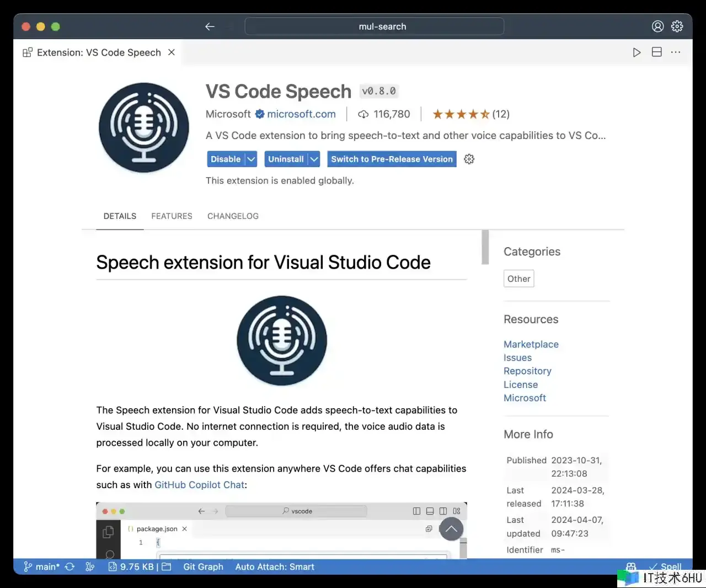This screenshot has height=588, width=706.
Task: Click the Last released 2024-03-28 value
Action: point(577,496)
